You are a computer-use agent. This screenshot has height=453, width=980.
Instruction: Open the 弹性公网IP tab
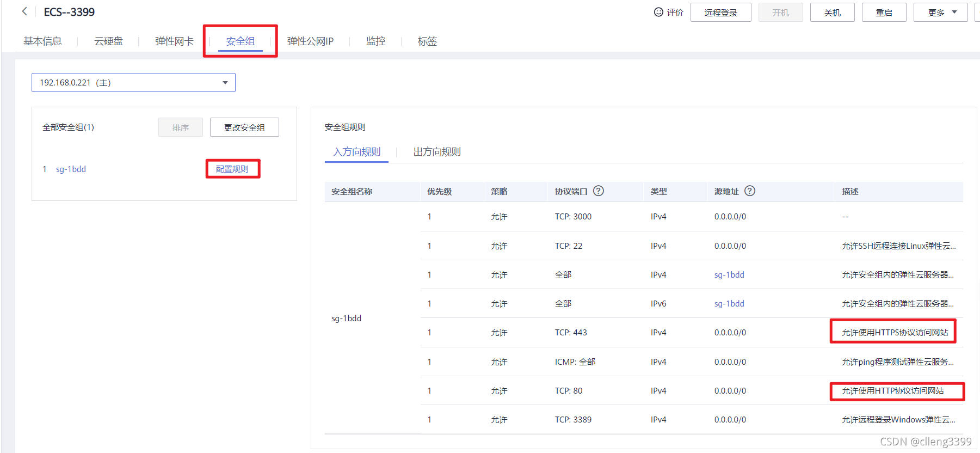click(x=310, y=41)
